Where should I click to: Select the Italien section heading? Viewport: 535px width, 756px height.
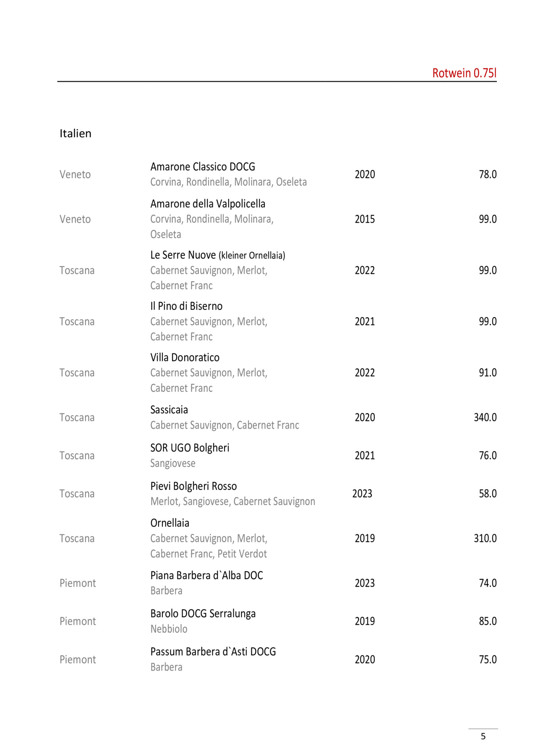tap(75, 133)
